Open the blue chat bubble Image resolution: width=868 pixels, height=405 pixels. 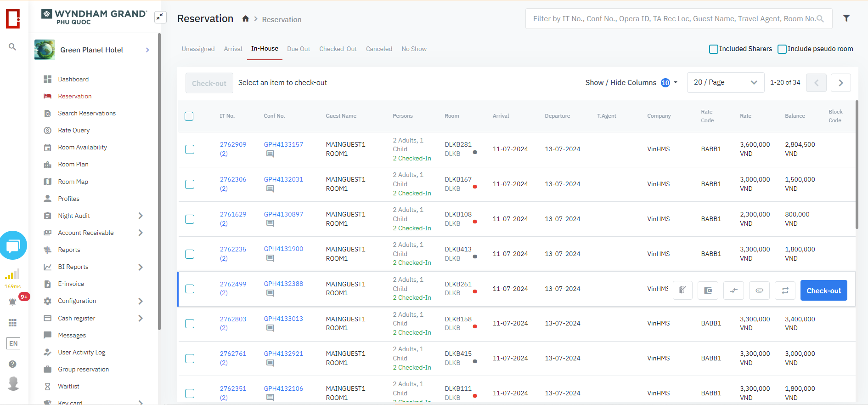[x=13, y=245]
